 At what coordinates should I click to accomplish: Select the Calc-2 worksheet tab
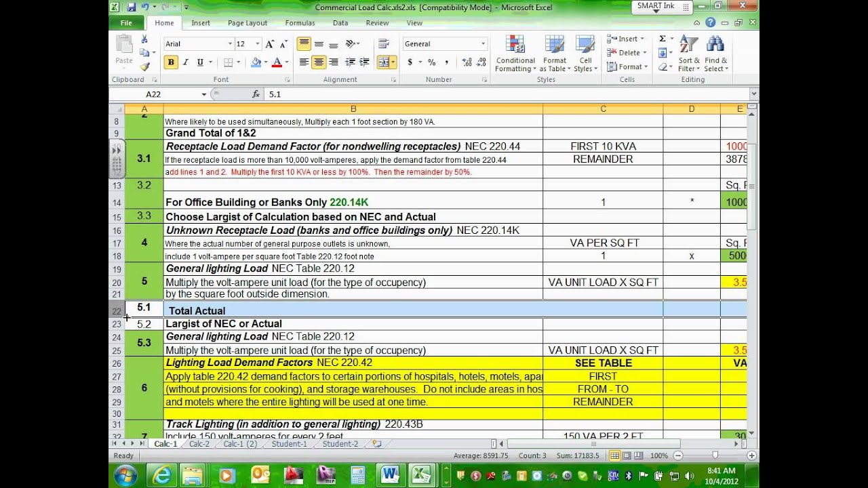coord(199,444)
